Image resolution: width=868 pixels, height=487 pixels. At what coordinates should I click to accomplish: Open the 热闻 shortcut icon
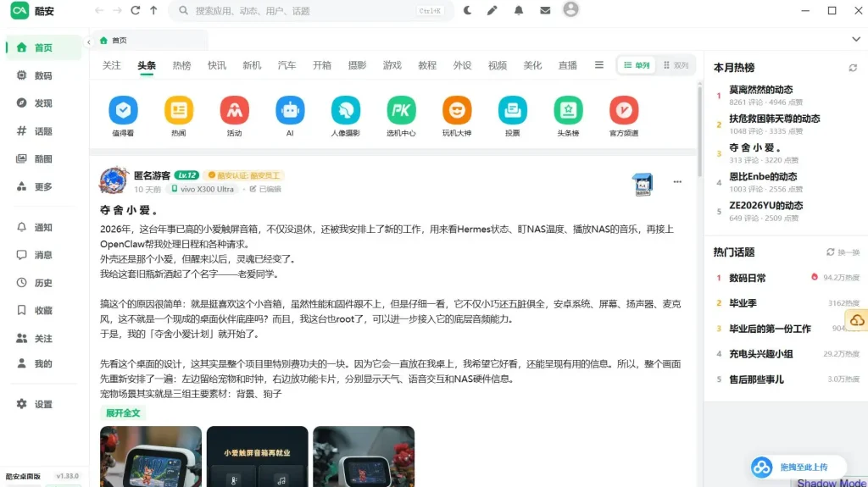tap(179, 110)
